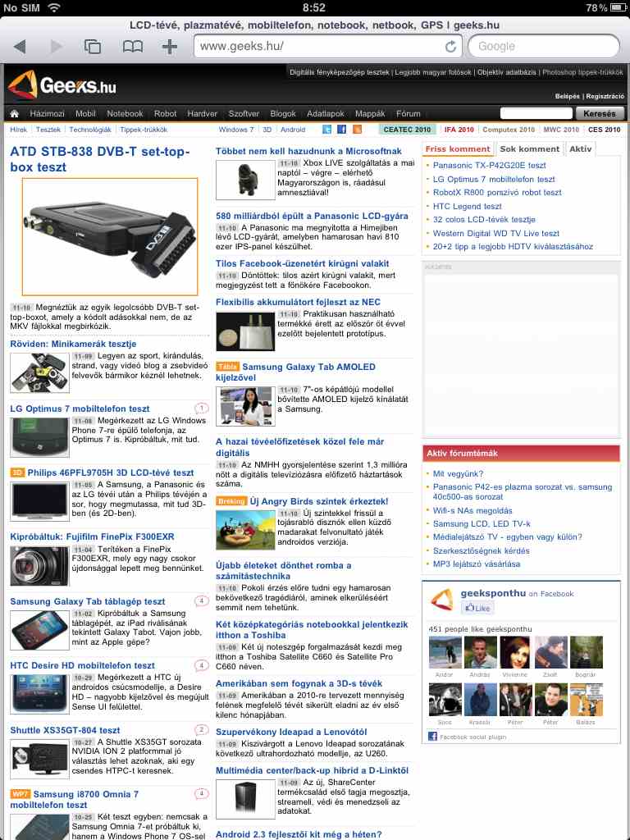
Task: Open the Szoftver menu
Action: [244, 113]
